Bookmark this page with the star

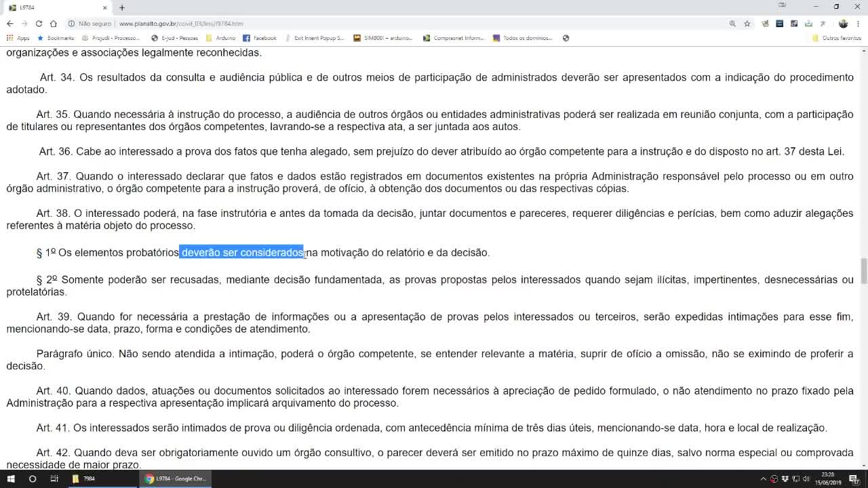pyautogui.click(x=747, y=24)
